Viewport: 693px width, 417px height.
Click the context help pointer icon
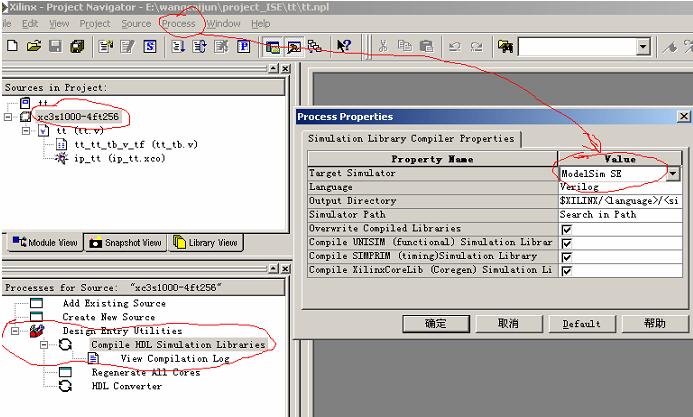click(x=343, y=45)
